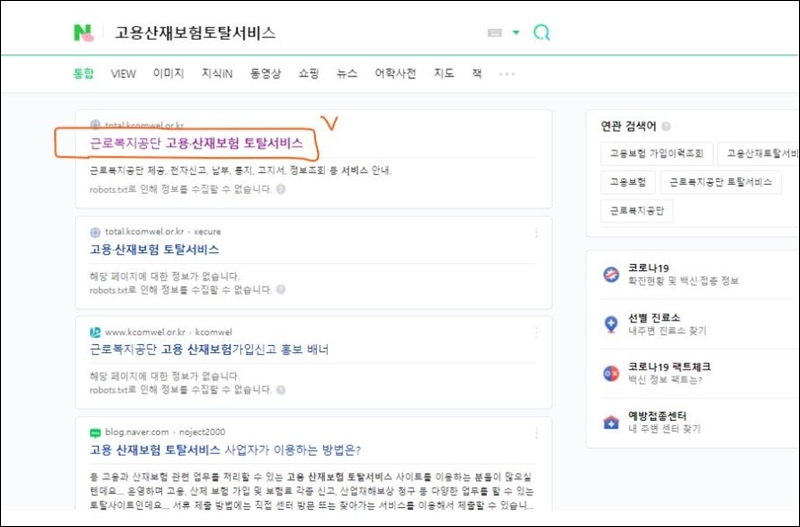Click the search magnifier icon
Image resolution: width=800 pixels, height=527 pixels.
click(x=541, y=33)
